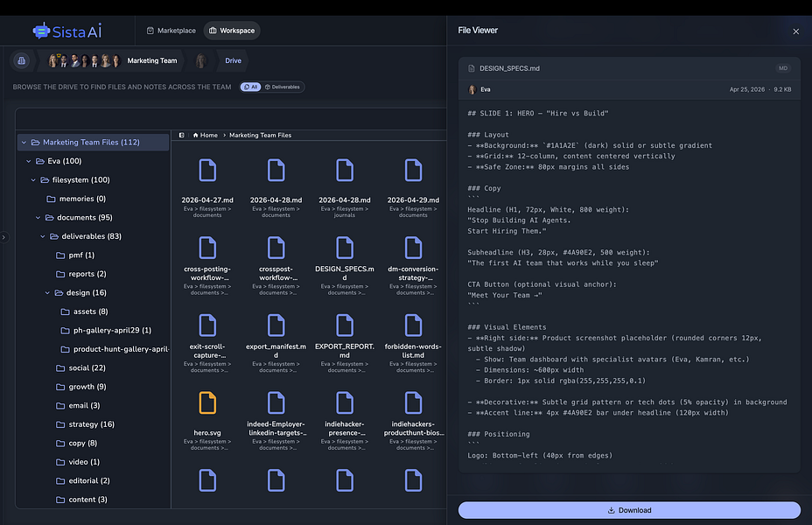Toggle the sidebar panel icon beside Home
The width and height of the screenshot is (812, 525).
(x=182, y=135)
